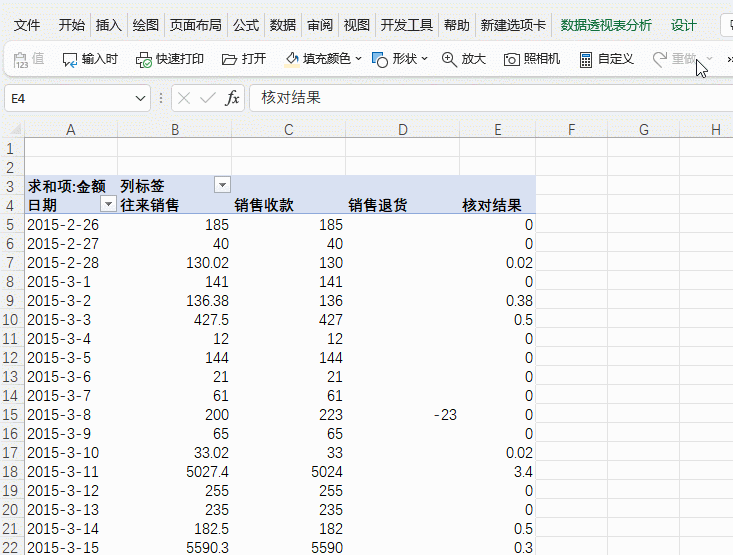Open the 列标签 filter dropdown
733x555 pixels.
tap(223, 185)
